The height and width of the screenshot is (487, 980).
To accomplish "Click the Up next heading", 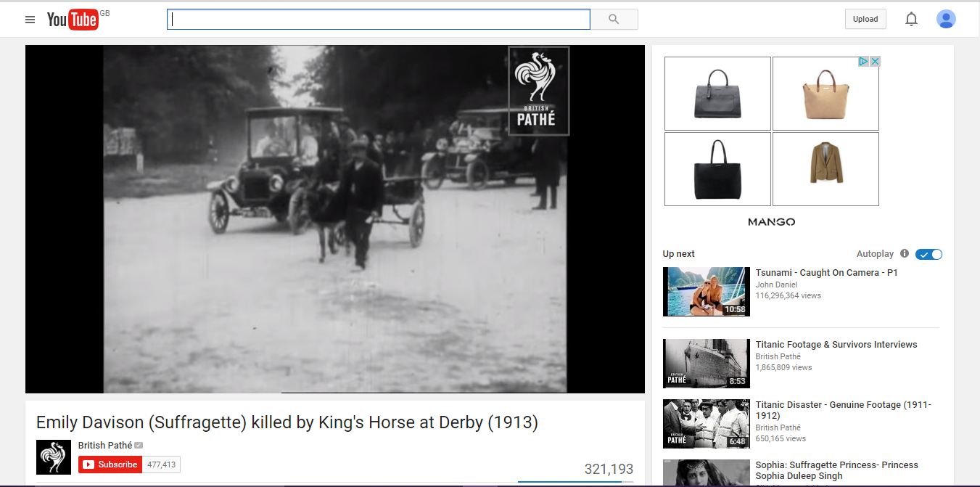I will coord(679,254).
